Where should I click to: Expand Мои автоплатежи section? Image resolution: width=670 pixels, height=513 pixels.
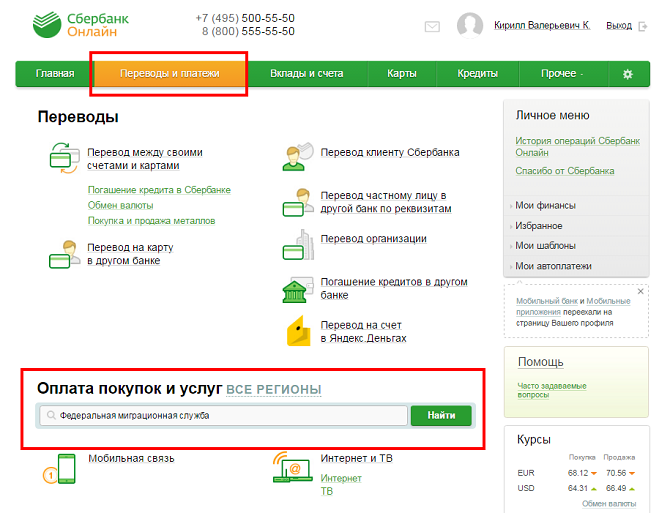pos(553,266)
